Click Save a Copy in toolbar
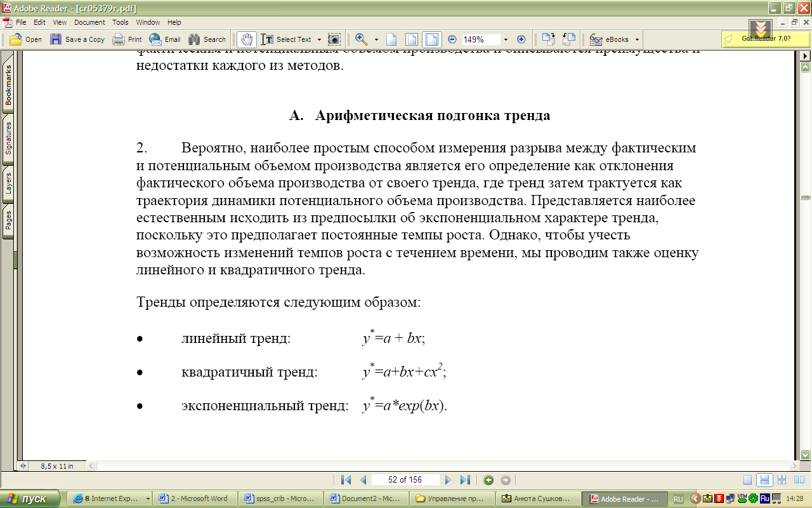This screenshot has width=812, height=508. tap(77, 39)
